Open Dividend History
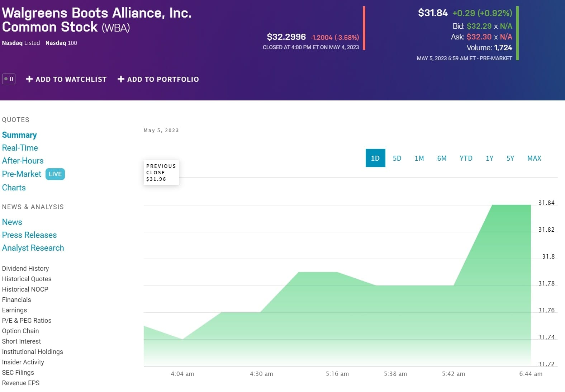Screen dimensions: 565x392 (x=25, y=268)
